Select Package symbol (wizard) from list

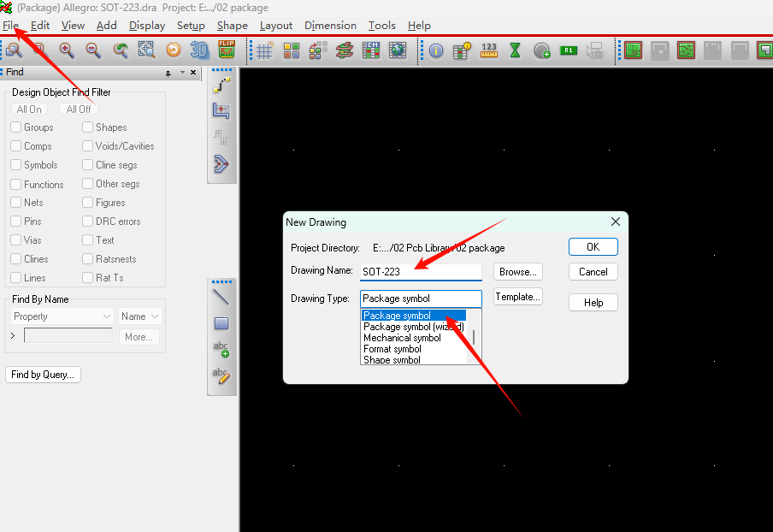[x=414, y=327]
